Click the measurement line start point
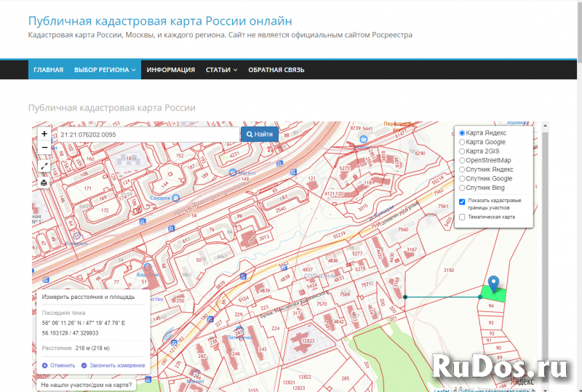Image resolution: width=582 pixels, height=392 pixels. point(405,297)
